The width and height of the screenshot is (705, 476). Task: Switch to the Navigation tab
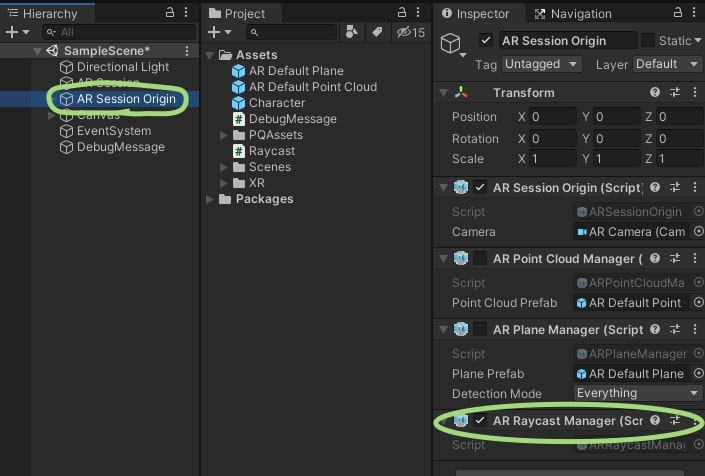pyautogui.click(x=573, y=13)
